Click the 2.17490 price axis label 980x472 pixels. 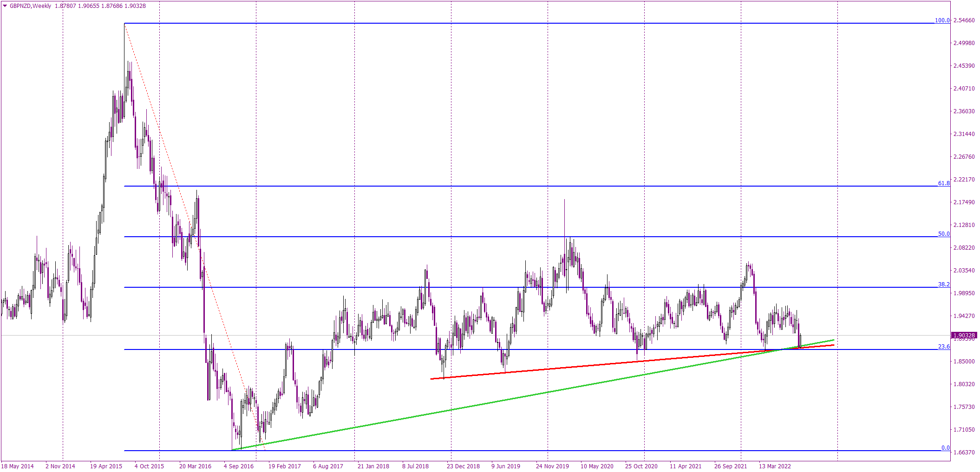pos(964,202)
